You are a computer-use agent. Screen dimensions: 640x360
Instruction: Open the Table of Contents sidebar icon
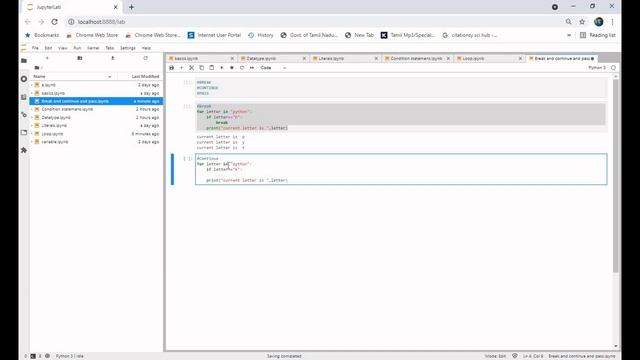click(24, 97)
